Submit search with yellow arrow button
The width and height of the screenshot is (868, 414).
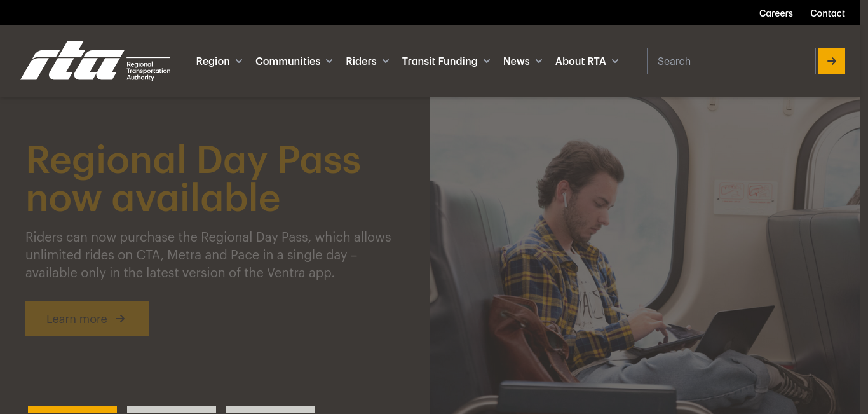pyautogui.click(x=831, y=61)
